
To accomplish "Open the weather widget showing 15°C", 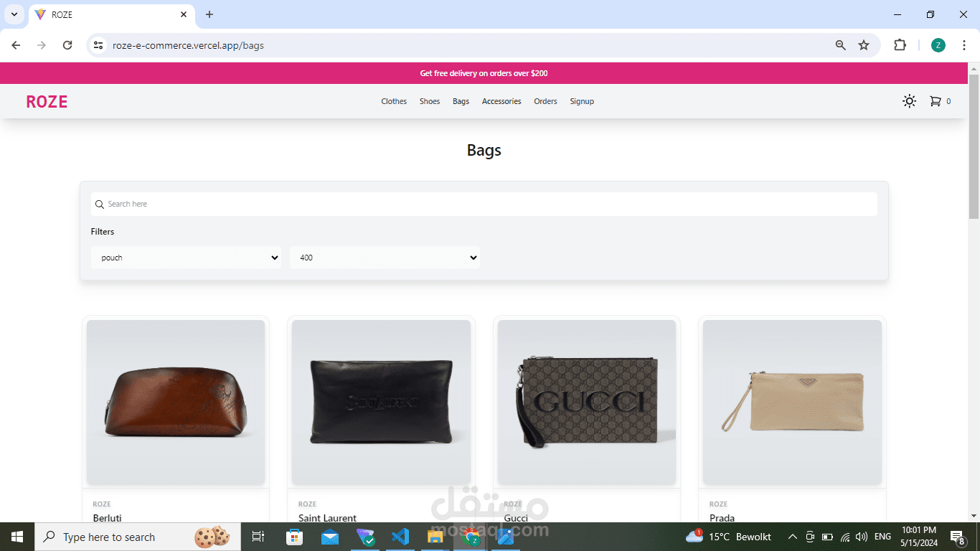I will 728,537.
